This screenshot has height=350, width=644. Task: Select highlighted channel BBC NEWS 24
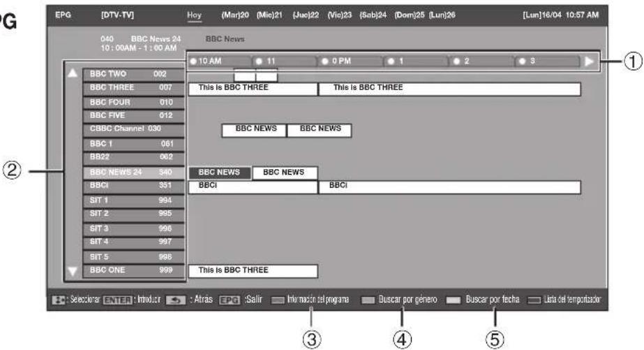point(133,173)
